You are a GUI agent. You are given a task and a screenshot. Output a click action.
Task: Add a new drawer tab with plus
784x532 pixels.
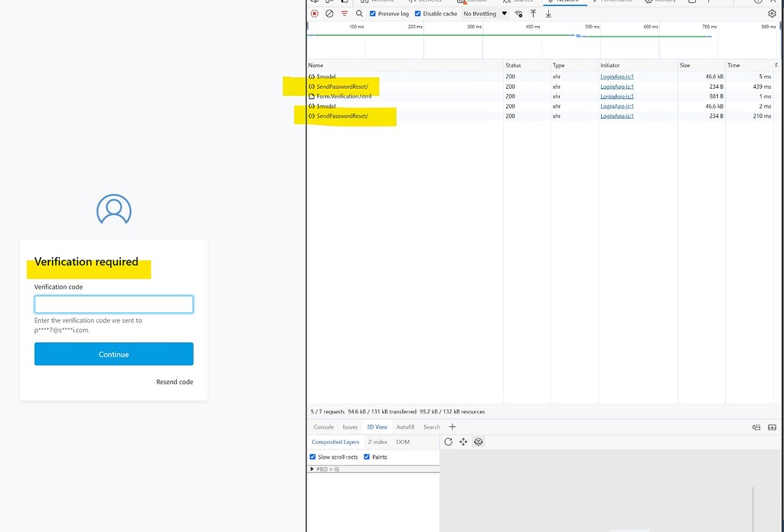pos(452,427)
